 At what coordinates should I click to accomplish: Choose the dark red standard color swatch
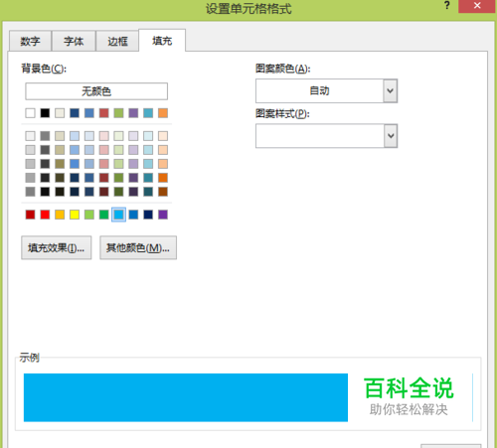(30, 215)
